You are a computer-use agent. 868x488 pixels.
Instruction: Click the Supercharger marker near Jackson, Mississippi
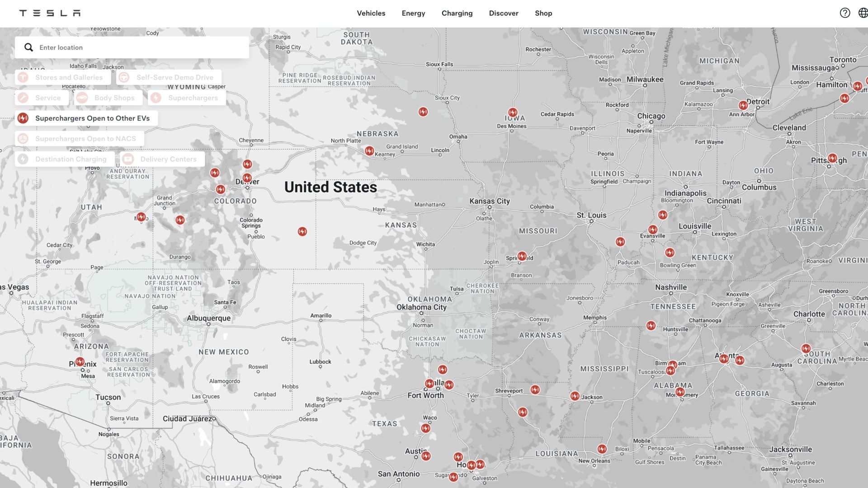click(575, 396)
